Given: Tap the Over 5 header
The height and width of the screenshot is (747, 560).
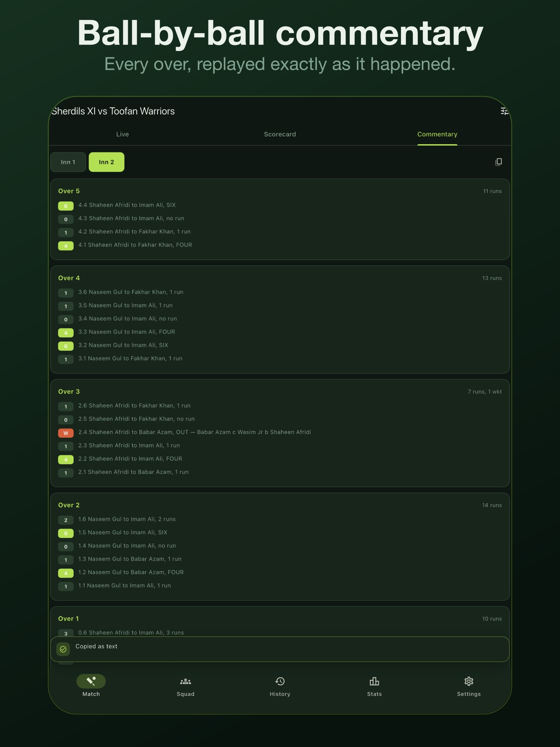Looking at the screenshot, I should click(69, 191).
